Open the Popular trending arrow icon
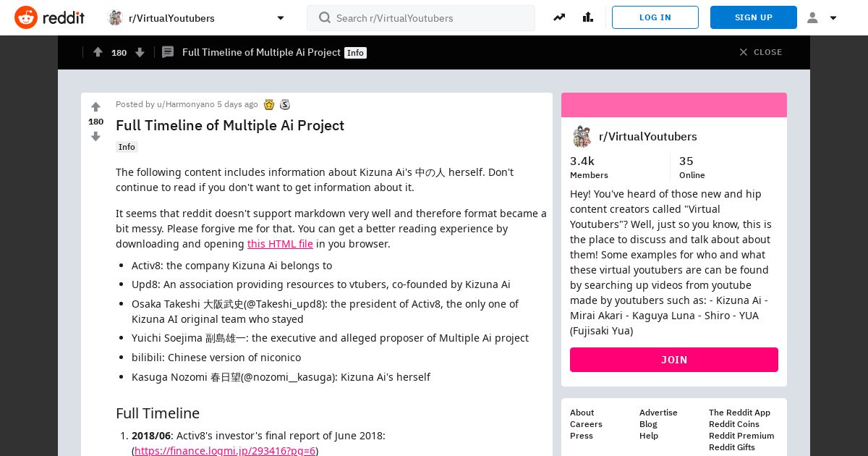This screenshot has width=868, height=456. 559,17
